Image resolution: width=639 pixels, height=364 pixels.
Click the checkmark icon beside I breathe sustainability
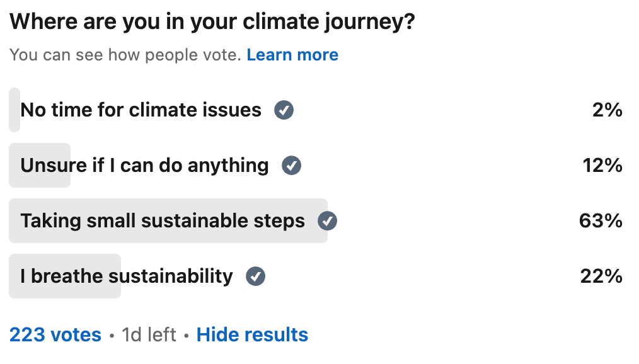(255, 276)
